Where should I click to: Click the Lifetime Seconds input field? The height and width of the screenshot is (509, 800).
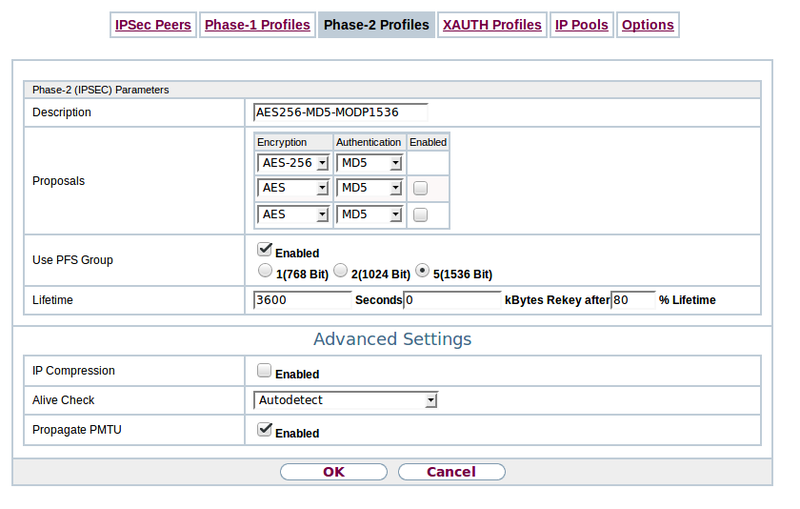click(x=303, y=299)
